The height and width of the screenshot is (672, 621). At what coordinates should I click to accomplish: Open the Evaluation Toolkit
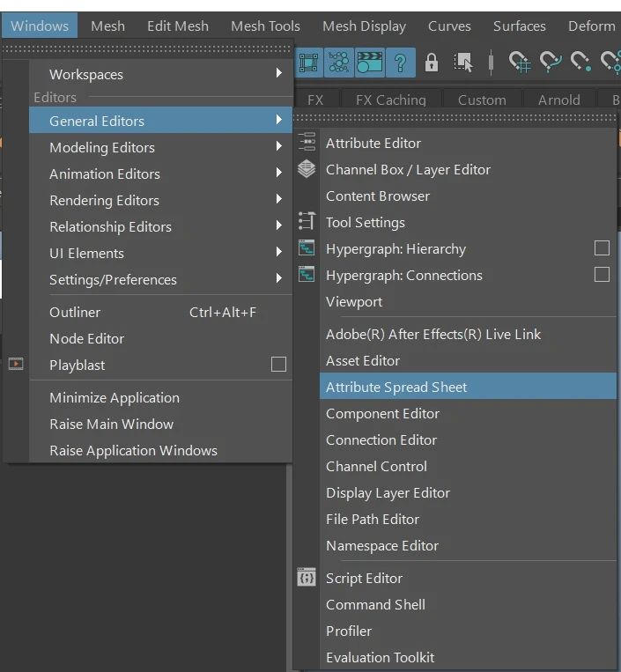click(x=468, y=657)
